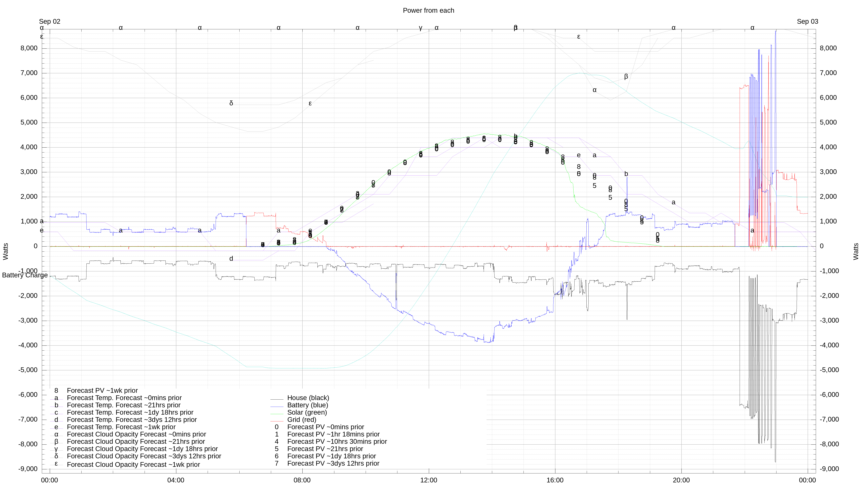Select legend entry 'House (black)'

(x=308, y=398)
